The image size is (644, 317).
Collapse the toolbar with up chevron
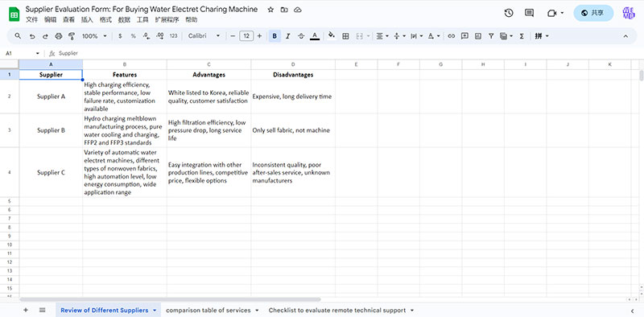[x=625, y=36]
